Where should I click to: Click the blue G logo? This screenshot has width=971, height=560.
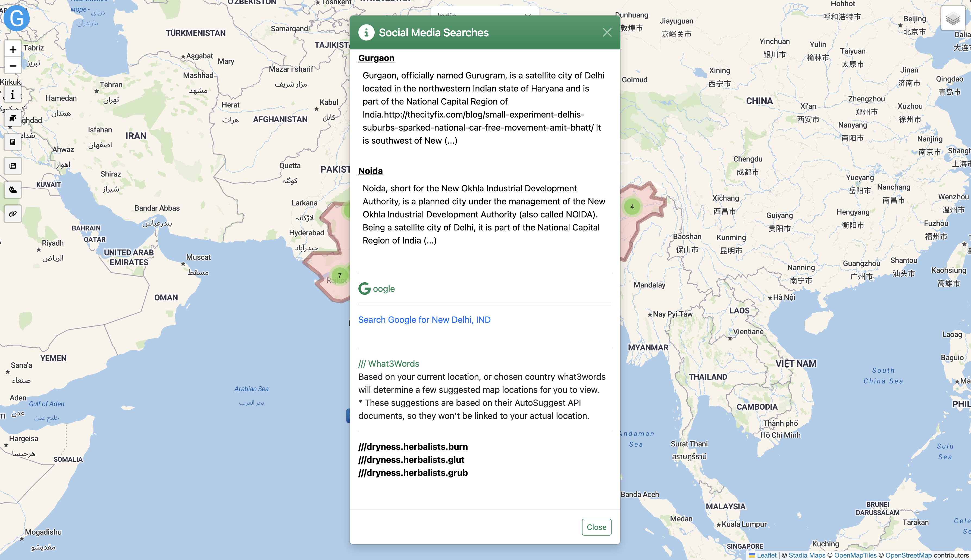point(17,18)
